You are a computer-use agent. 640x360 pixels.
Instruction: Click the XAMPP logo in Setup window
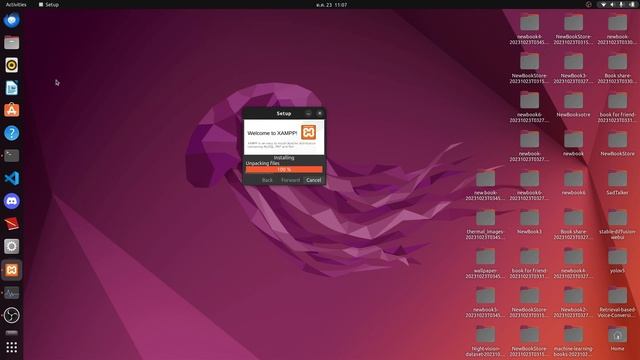(308, 132)
